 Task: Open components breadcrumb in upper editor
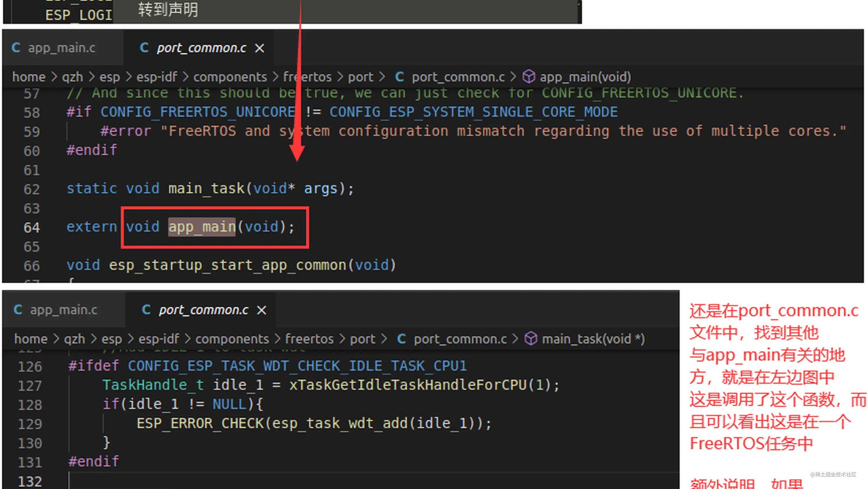(230, 77)
